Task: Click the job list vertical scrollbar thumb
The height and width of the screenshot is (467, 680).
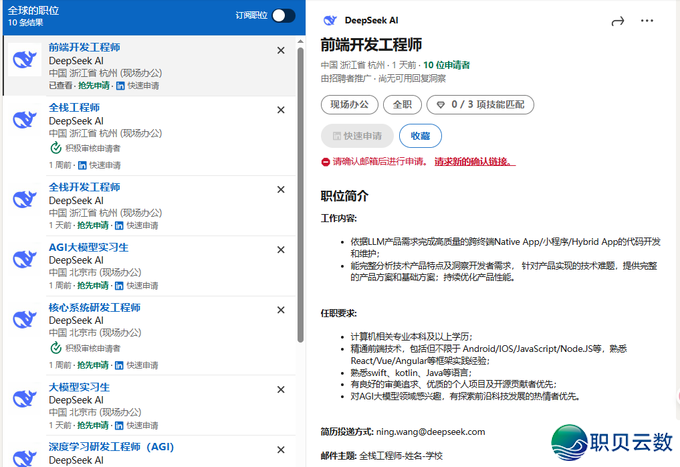Action: pyautogui.click(x=301, y=195)
